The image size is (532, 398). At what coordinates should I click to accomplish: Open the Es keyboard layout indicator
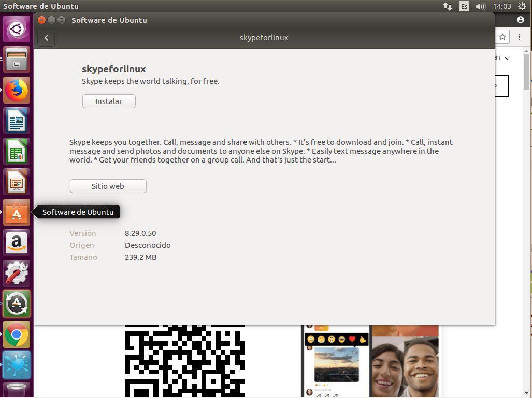464,6
